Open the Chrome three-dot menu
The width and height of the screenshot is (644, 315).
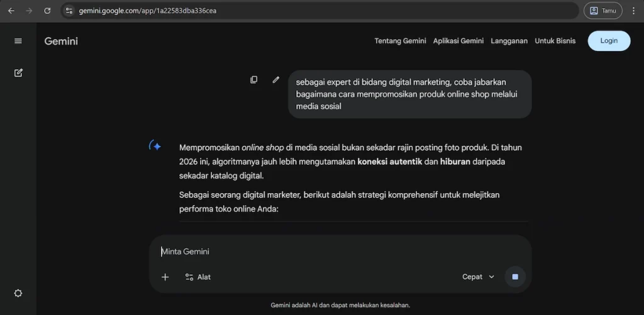[x=633, y=11]
